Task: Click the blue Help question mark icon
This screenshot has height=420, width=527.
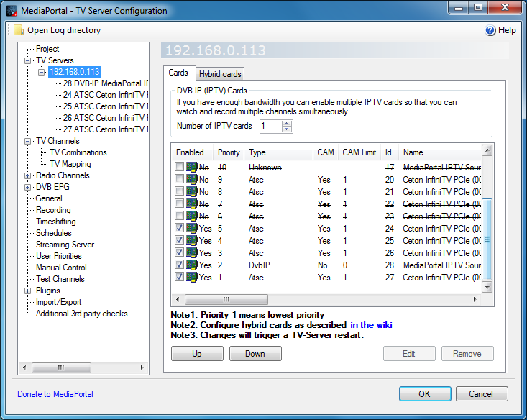Action: coord(490,30)
